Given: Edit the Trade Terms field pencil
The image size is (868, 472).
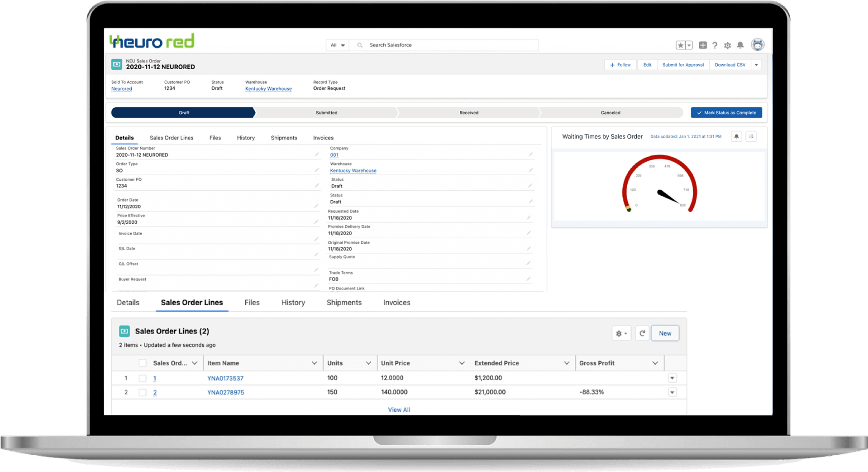Looking at the screenshot, I should click(x=529, y=279).
